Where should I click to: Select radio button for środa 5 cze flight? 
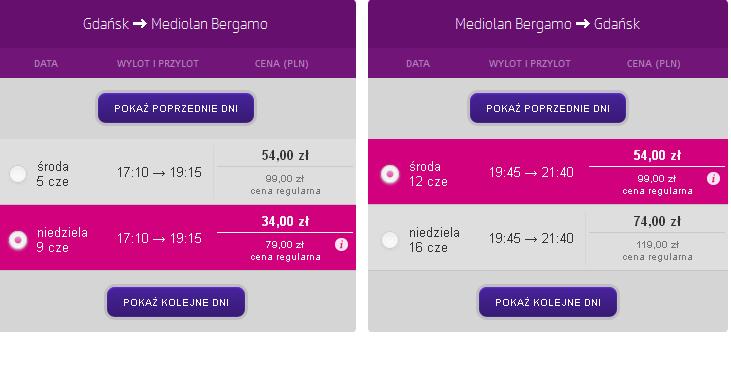click(x=18, y=174)
